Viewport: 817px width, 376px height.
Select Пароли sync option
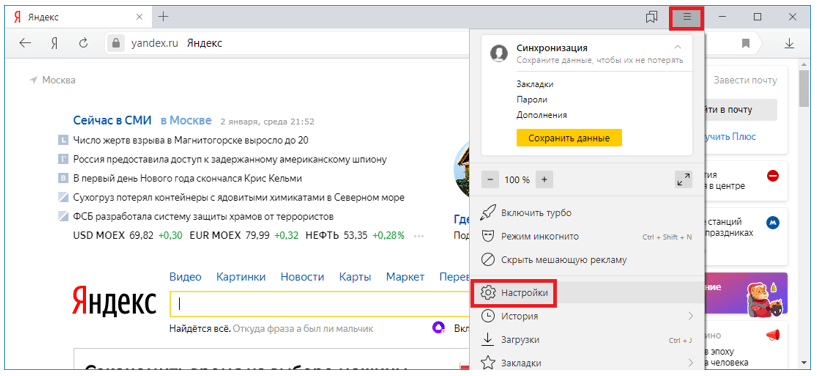[531, 99]
